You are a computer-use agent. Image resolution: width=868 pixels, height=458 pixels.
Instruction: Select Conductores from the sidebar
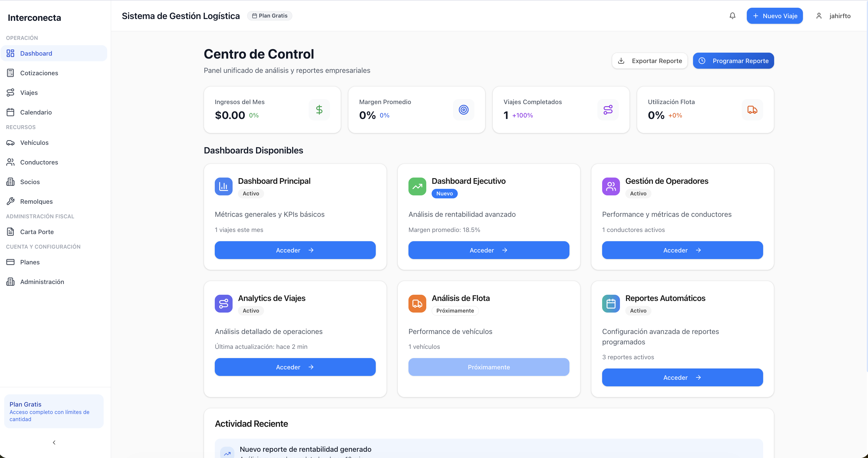click(x=39, y=162)
